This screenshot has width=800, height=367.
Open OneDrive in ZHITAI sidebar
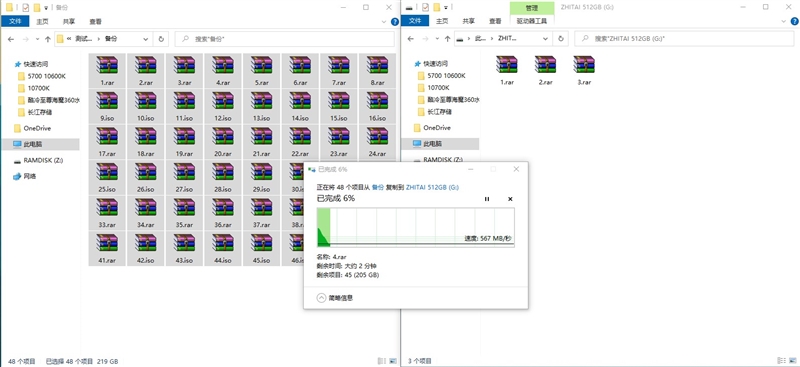(432, 128)
